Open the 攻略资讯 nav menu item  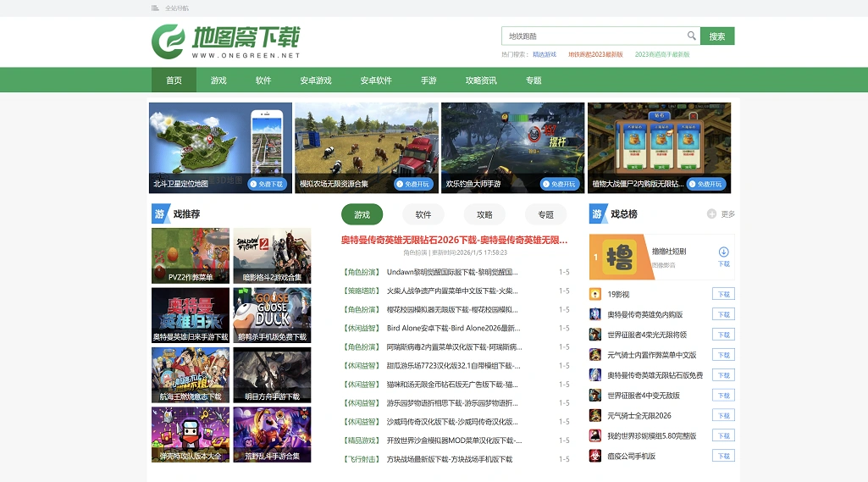pos(481,80)
